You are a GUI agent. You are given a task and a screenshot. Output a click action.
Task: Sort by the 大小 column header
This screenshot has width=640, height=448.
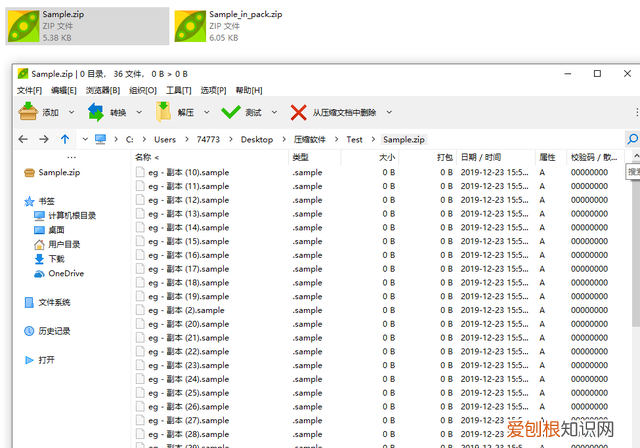[x=386, y=157]
